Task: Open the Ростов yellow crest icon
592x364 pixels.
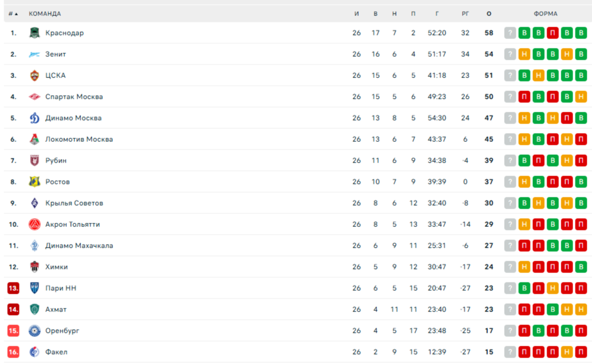Action: pos(34,182)
